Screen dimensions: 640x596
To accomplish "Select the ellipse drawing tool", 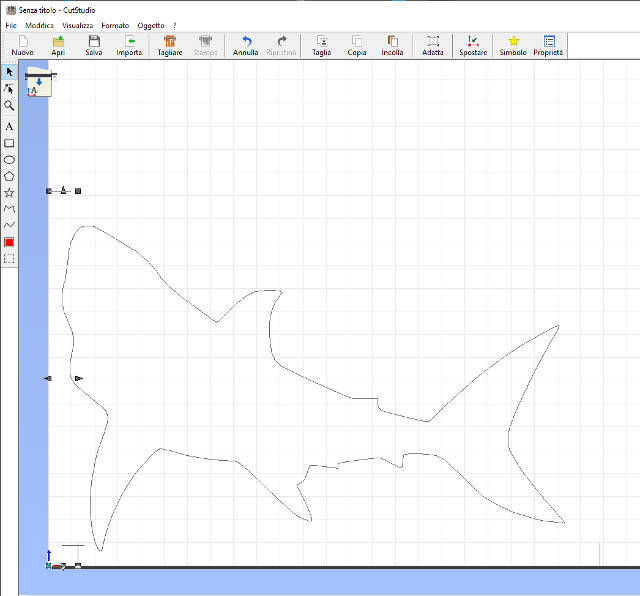I will (9, 160).
